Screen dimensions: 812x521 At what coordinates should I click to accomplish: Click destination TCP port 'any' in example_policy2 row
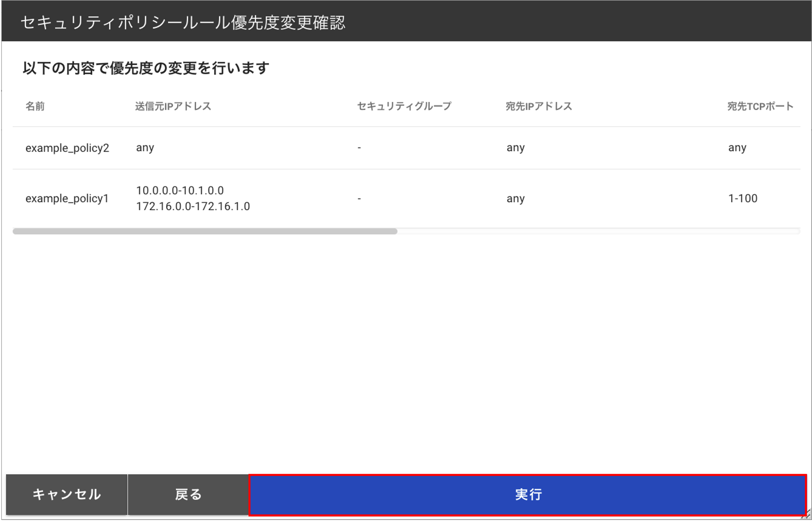pyautogui.click(x=737, y=148)
